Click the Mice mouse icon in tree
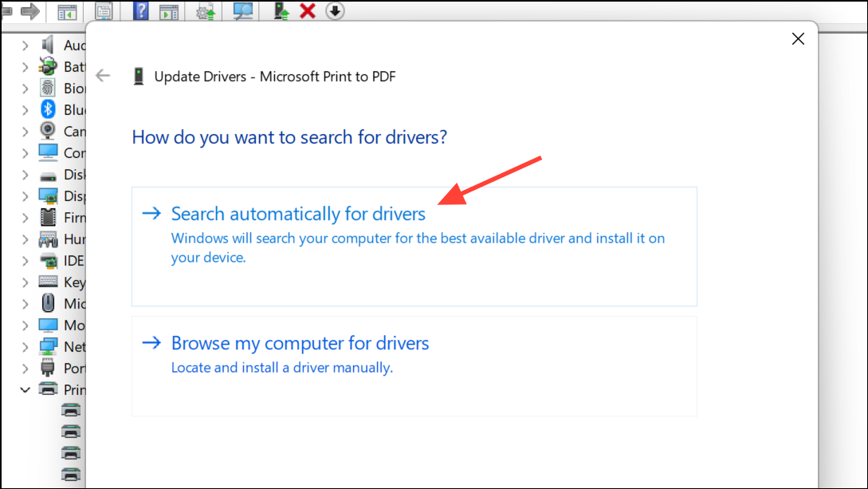Viewport: 868px width, 489px height. click(x=48, y=303)
